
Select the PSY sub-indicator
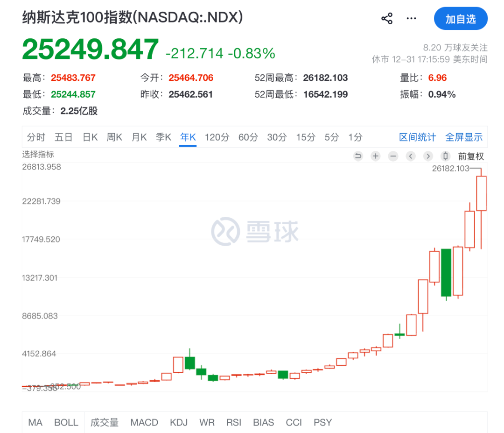click(323, 422)
